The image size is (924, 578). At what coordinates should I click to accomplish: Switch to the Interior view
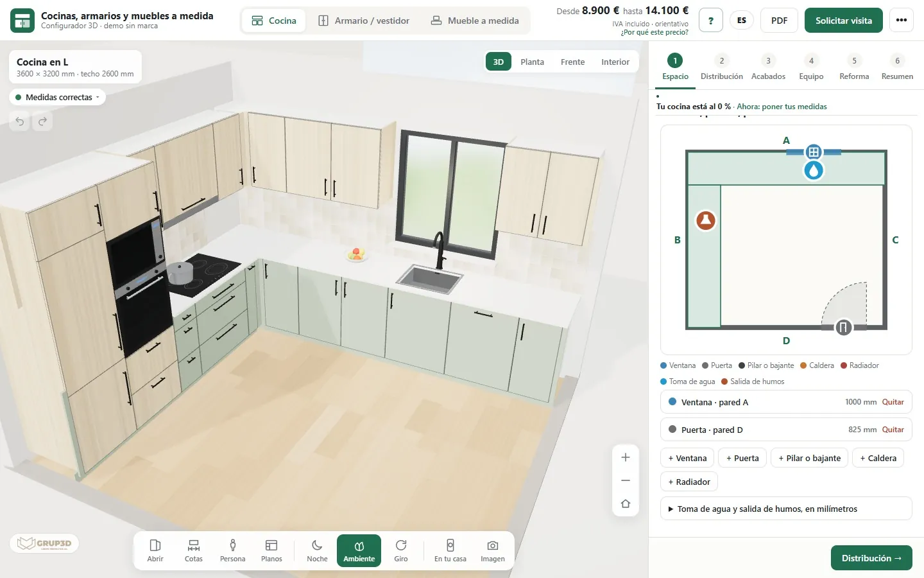(615, 62)
